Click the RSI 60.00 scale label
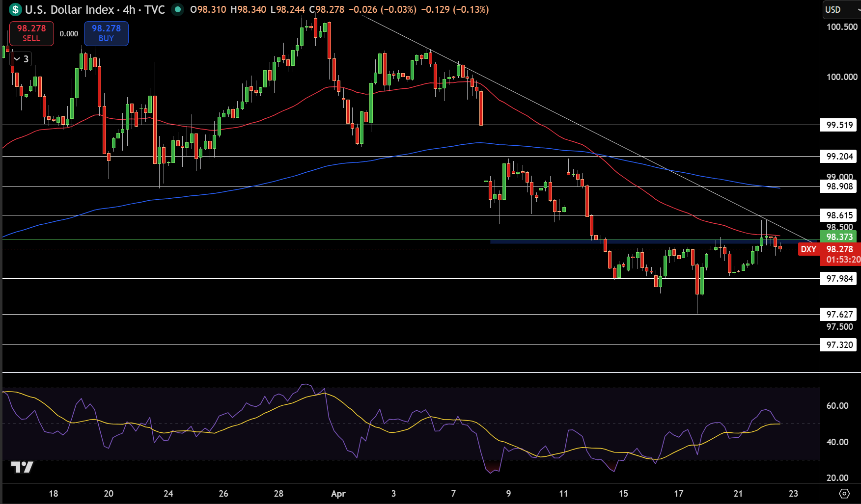The height and width of the screenshot is (504, 861). 837,405
